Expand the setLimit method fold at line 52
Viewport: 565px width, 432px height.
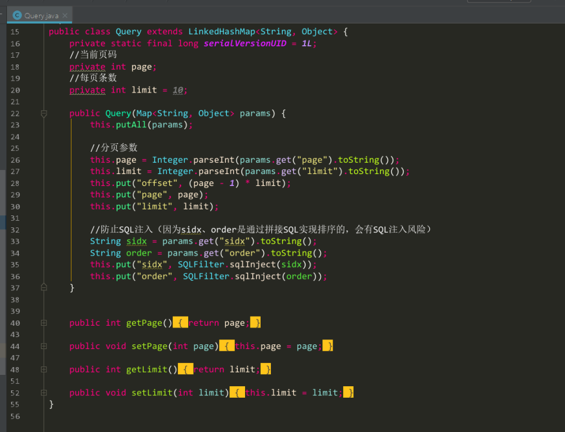(44, 393)
